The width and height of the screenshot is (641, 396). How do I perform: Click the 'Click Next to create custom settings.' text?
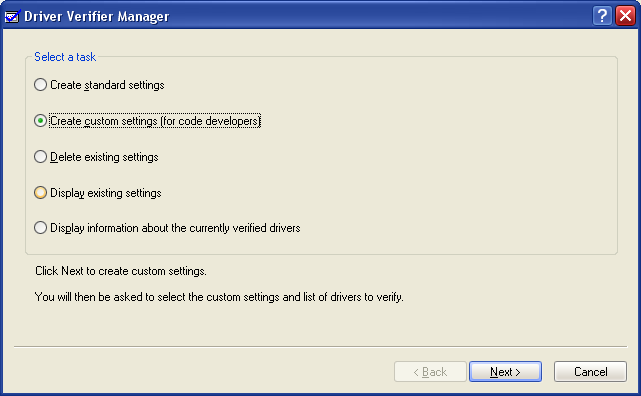[121, 271]
